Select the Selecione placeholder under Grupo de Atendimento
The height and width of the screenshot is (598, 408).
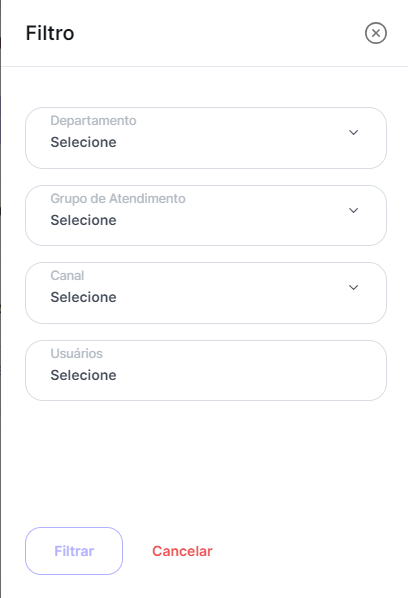click(84, 220)
